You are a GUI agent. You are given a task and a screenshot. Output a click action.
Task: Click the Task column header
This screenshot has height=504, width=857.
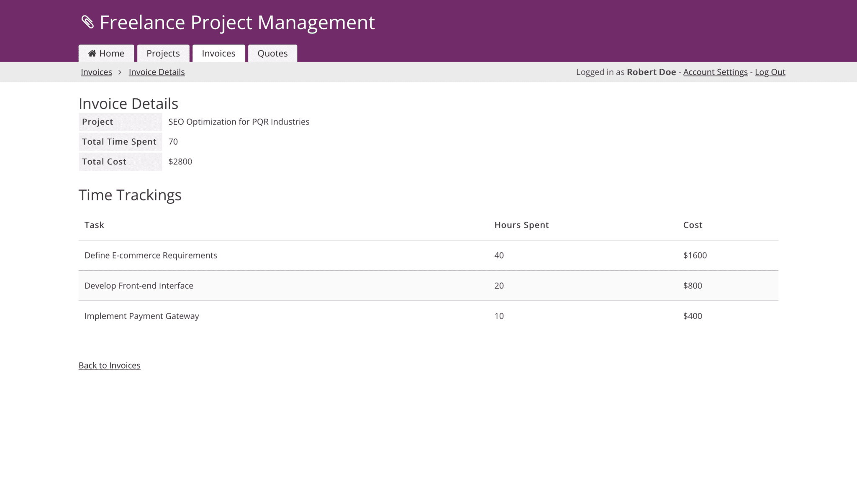(94, 225)
